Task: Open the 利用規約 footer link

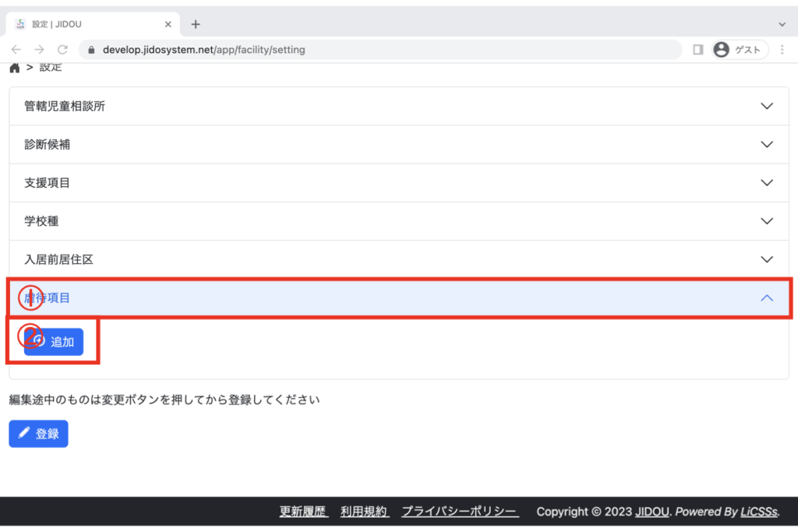Action: click(364, 512)
